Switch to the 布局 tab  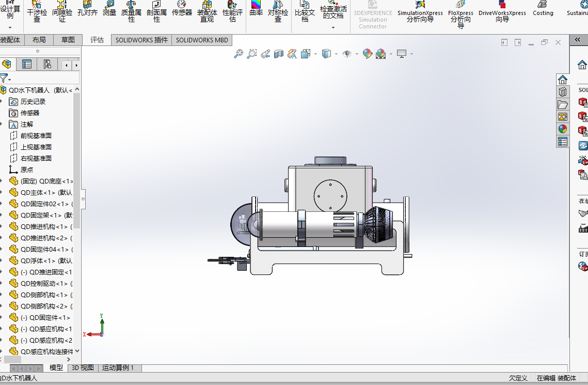pyautogui.click(x=39, y=40)
